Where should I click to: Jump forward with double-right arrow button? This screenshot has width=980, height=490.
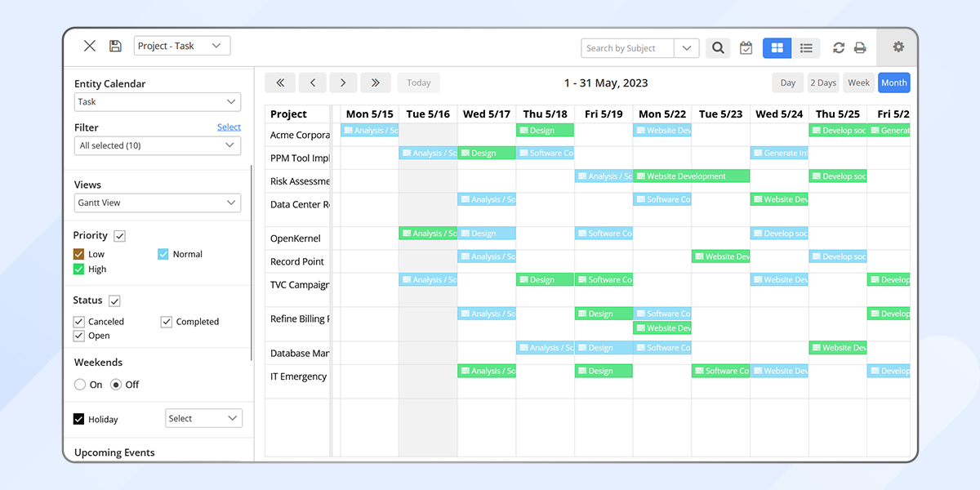click(375, 82)
